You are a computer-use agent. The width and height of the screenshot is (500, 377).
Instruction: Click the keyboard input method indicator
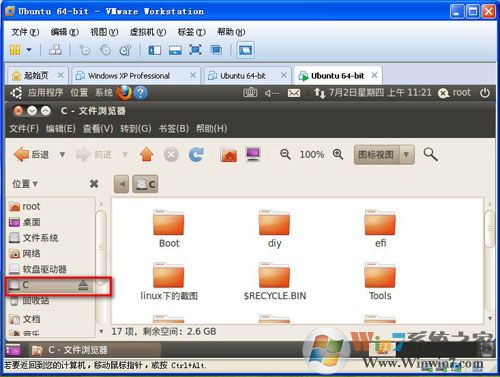click(x=250, y=92)
